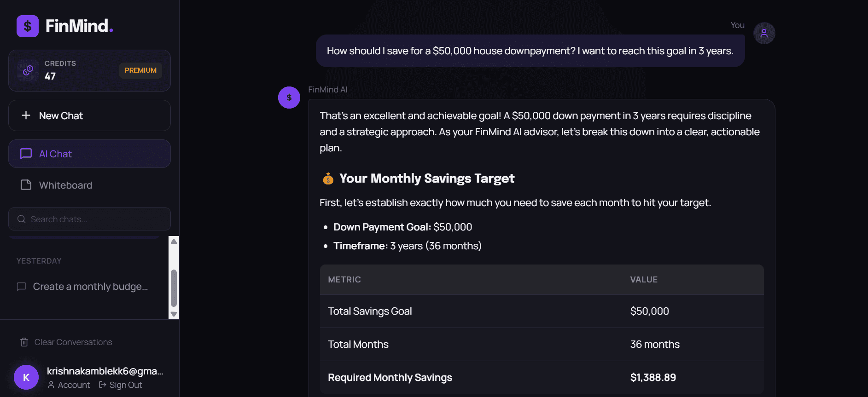Viewport: 868px width, 397px height.
Task: Click the Search chats input field
Action: point(89,219)
